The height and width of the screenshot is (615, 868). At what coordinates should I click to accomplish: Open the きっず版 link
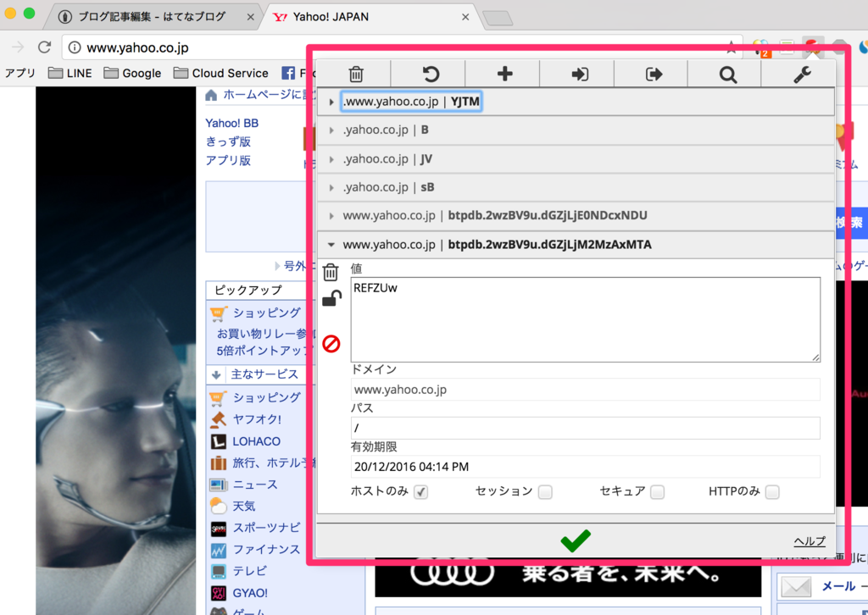(x=228, y=141)
